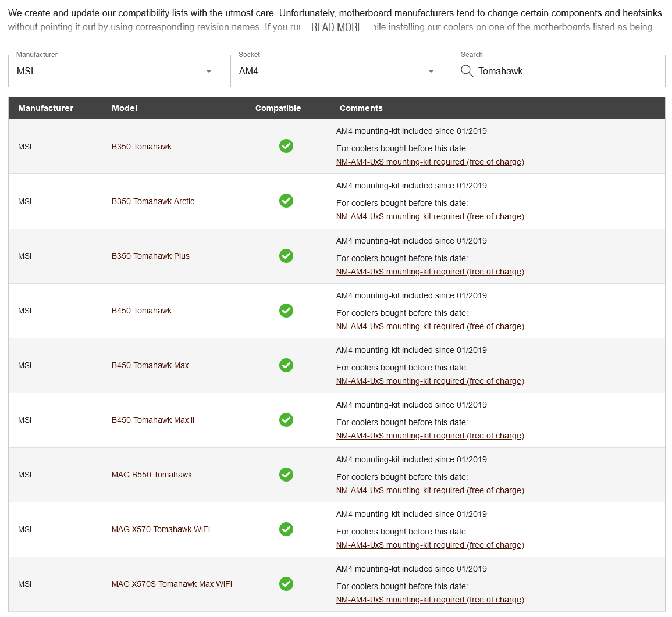This screenshot has height=617, width=672.
Task: Open NM-AM4-UxS mounting-kit link in B350 Tomahawk Arctic row
Action: click(x=431, y=216)
